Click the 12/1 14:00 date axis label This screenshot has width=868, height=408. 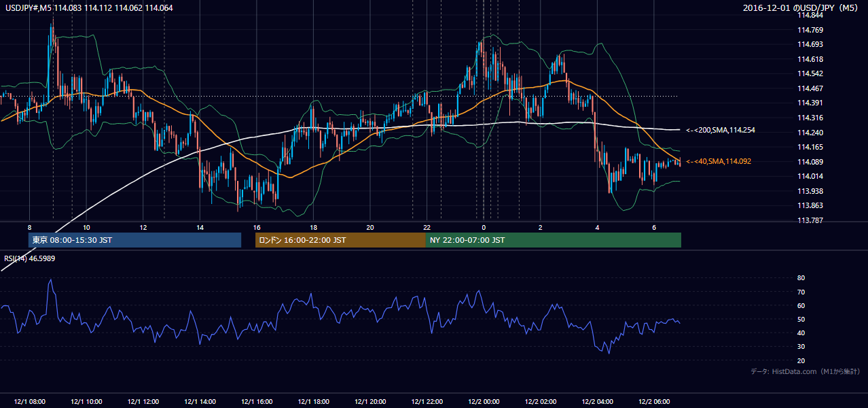point(200,401)
